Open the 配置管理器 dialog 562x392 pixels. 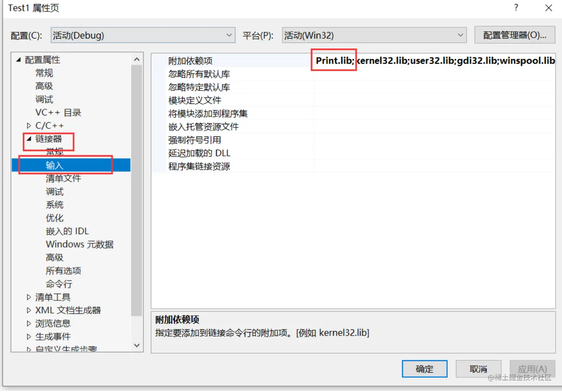(515, 35)
